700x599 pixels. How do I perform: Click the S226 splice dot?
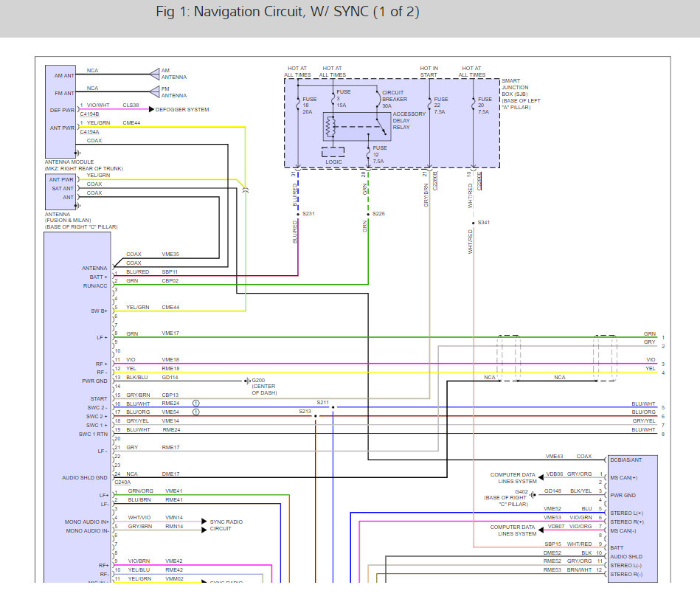368,214
